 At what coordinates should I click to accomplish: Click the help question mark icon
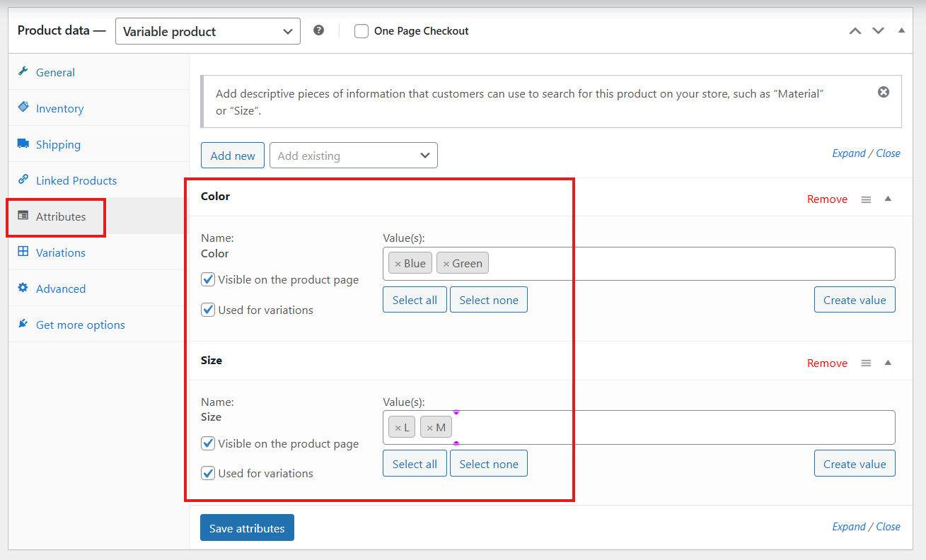pos(319,30)
